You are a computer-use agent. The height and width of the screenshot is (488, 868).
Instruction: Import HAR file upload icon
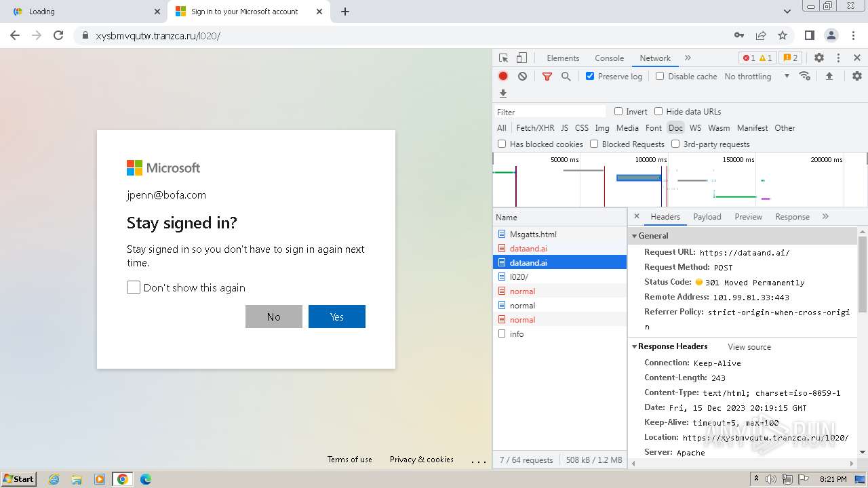coord(829,77)
